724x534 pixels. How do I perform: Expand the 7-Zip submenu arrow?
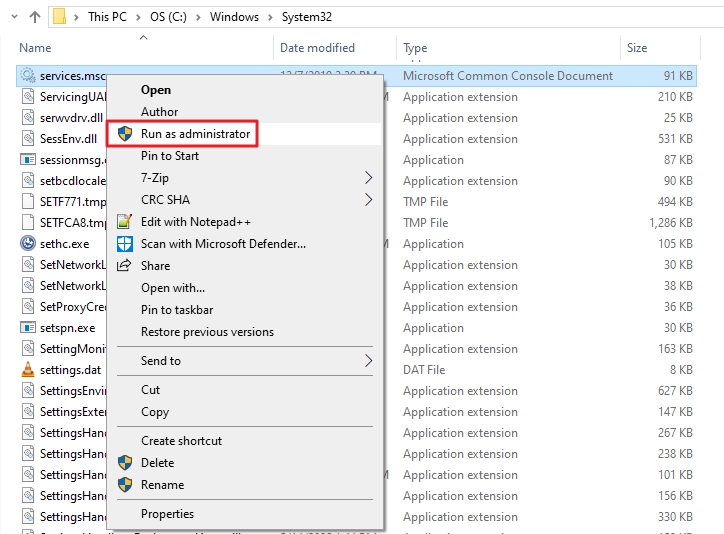point(368,178)
